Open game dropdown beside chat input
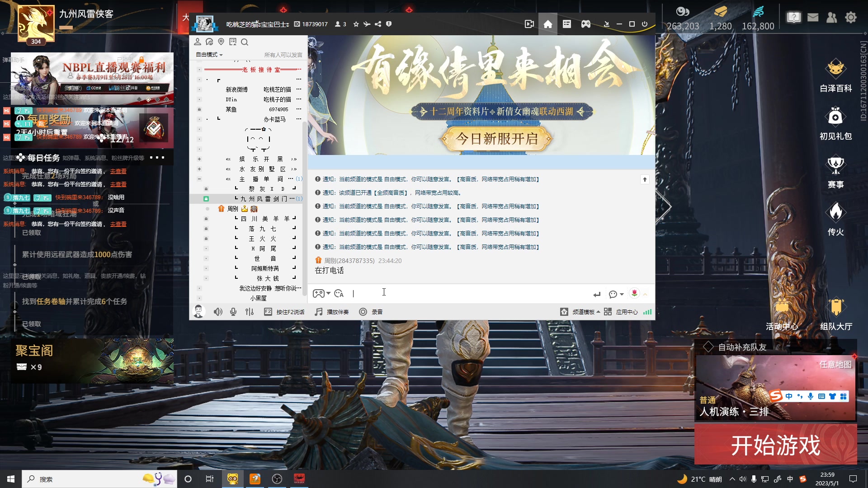 (x=321, y=294)
